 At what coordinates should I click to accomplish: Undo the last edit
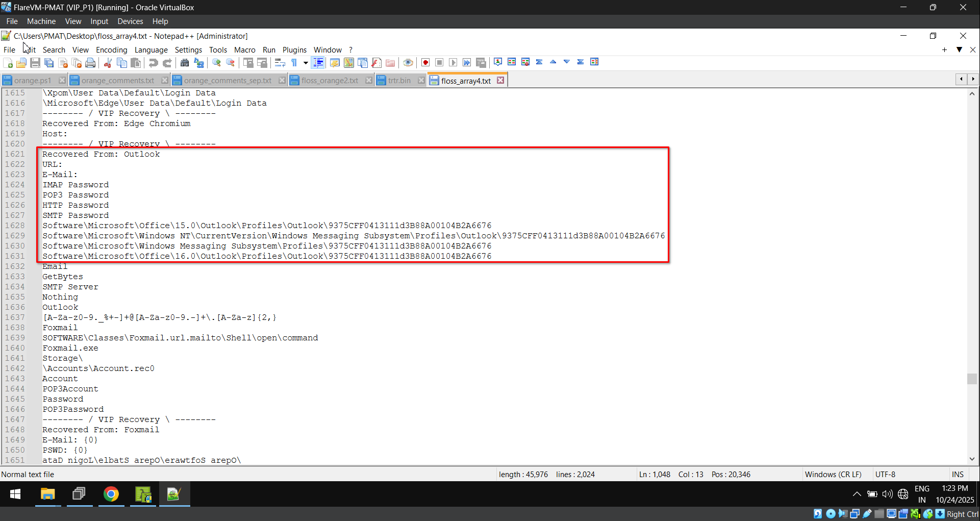153,62
